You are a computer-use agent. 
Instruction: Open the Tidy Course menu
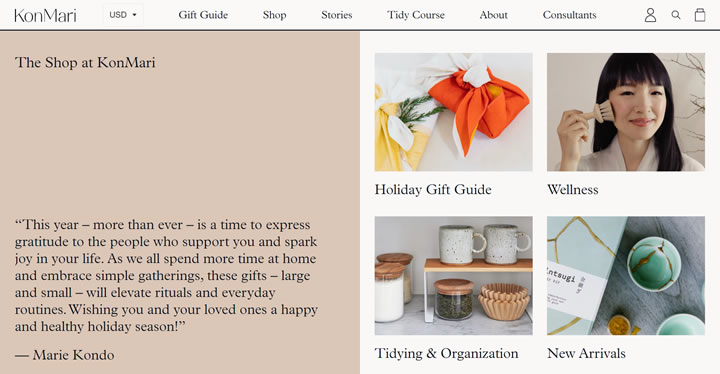(x=416, y=15)
